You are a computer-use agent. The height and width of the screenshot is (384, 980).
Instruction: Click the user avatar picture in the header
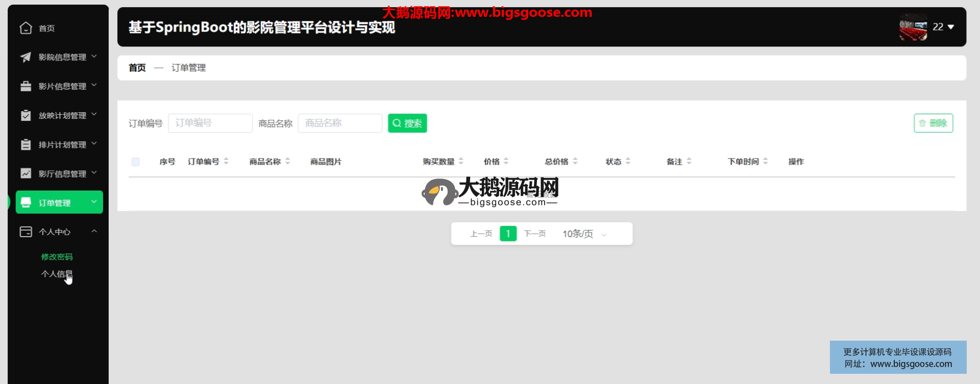click(913, 27)
